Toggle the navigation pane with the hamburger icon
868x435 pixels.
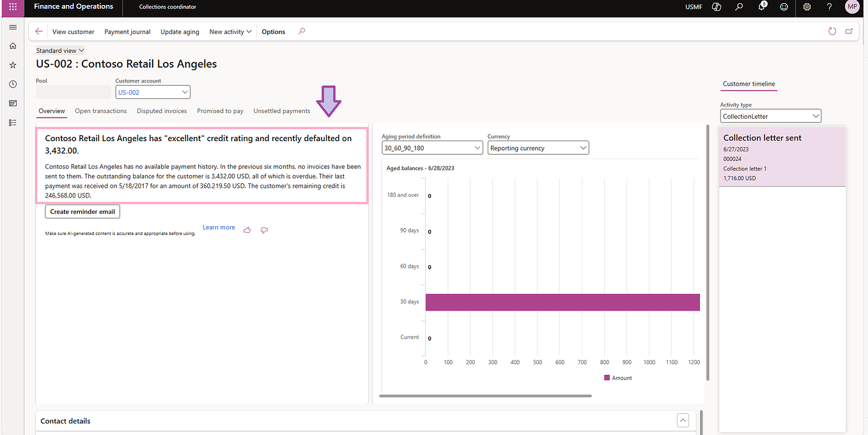coord(12,27)
